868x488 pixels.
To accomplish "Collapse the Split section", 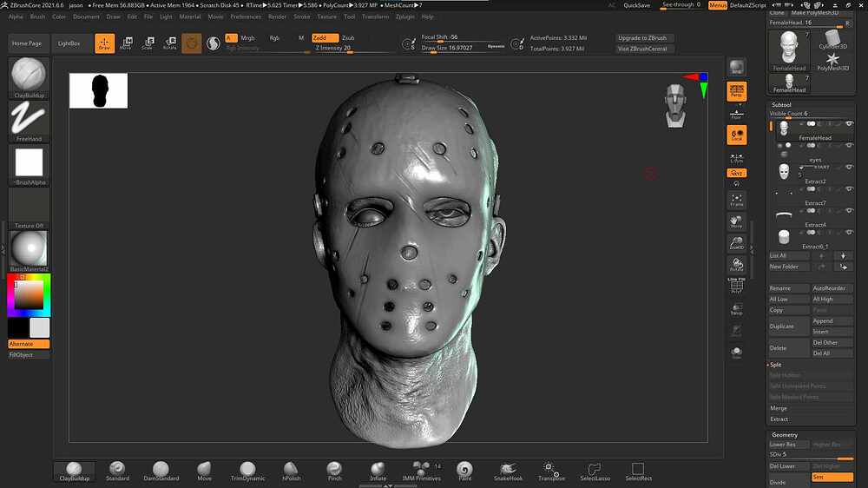I will pyautogui.click(x=775, y=365).
